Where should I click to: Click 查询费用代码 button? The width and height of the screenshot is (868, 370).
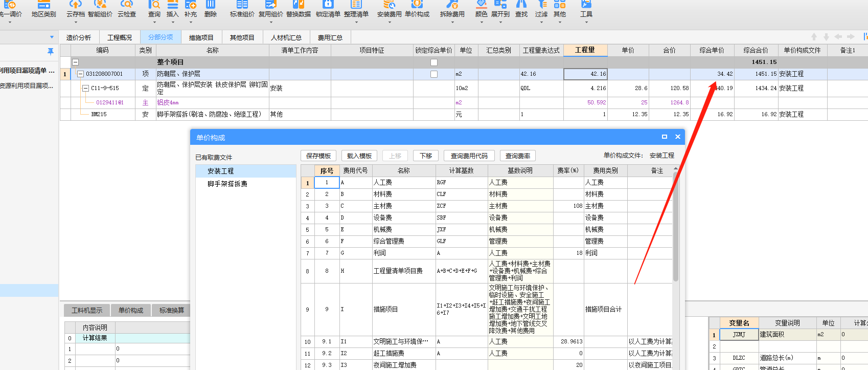pyautogui.click(x=469, y=156)
